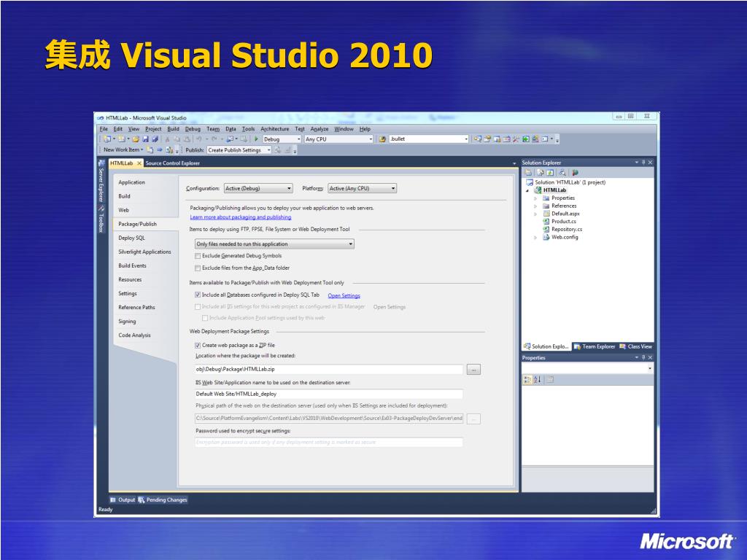Click the New Project toolbar icon
Viewport: 747px width, 560px height.
[107, 139]
